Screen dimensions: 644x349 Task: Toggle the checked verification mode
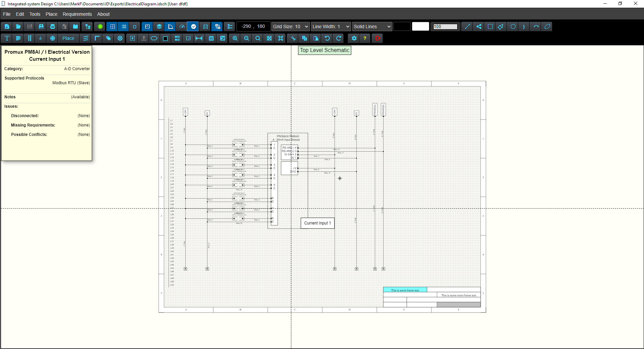193,27
